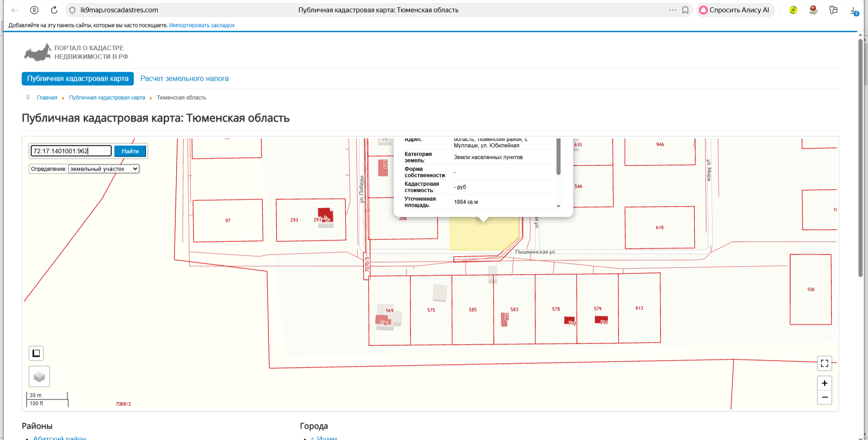Bookmark this page in address bar

tap(685, 10)
